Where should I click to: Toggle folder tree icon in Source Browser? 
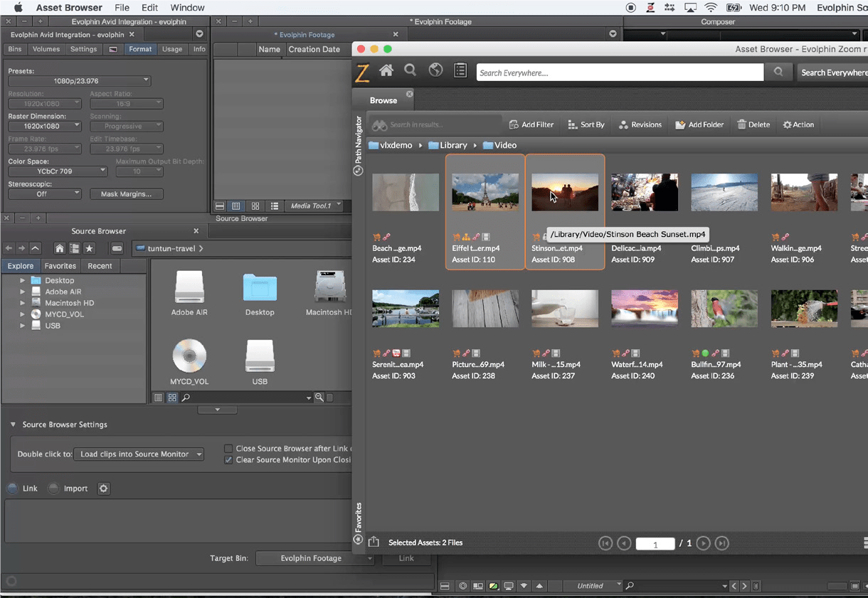tap(74, 248)
